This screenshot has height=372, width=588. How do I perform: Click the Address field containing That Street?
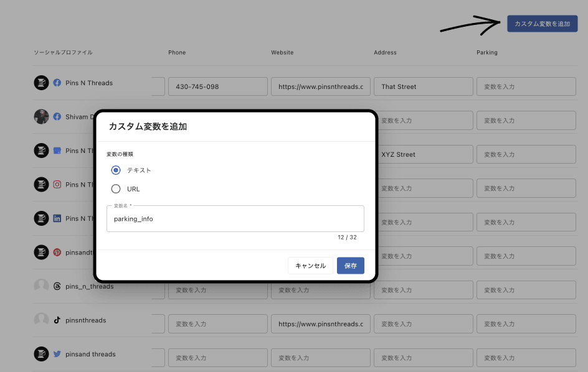coord(423,86)
